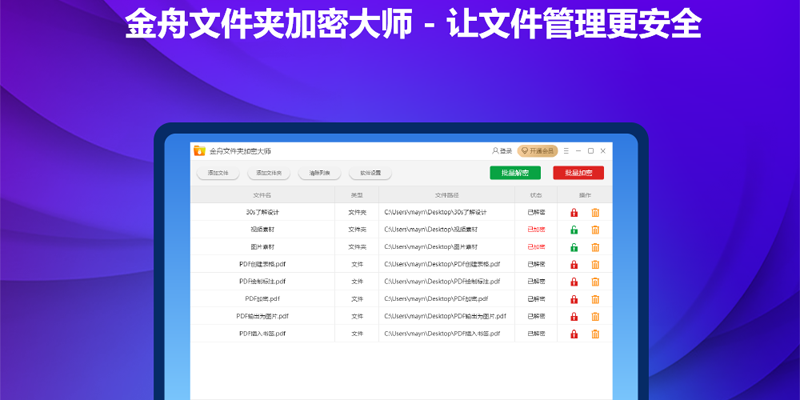Click the path ending in \PDF创建表格.pdf
800x400 pixels.
442,264
